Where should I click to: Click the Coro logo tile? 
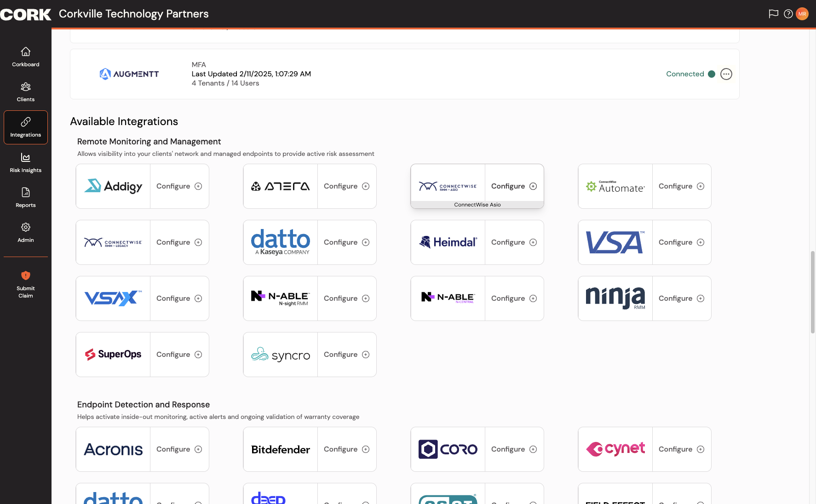pyautogui.click(x=448, y=449)
